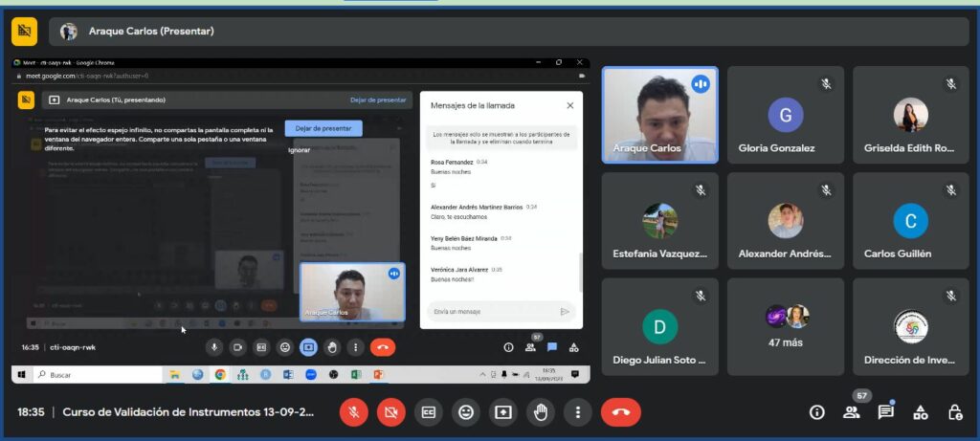Click Dejar de presentar link in shared header

[378, 99]
